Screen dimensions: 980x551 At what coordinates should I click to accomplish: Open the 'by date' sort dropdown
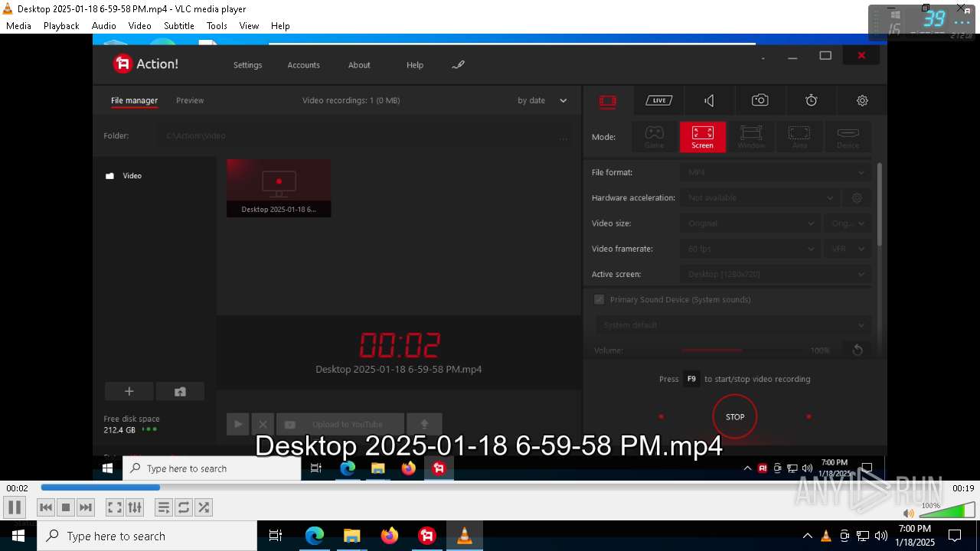pos(542,100)
